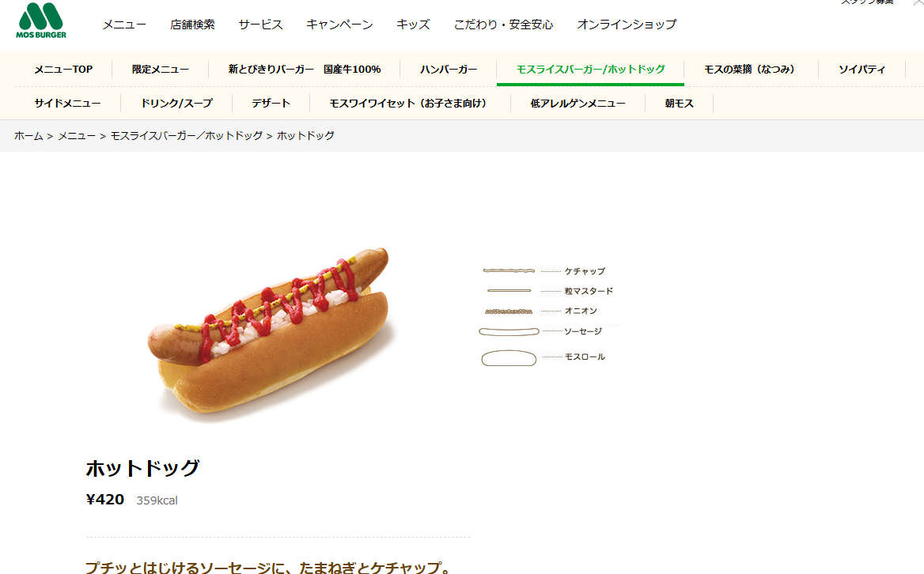924x574 pixels.
Task: Open 低アレルゲンメニュー tab
Action: [x=578, y=104]
